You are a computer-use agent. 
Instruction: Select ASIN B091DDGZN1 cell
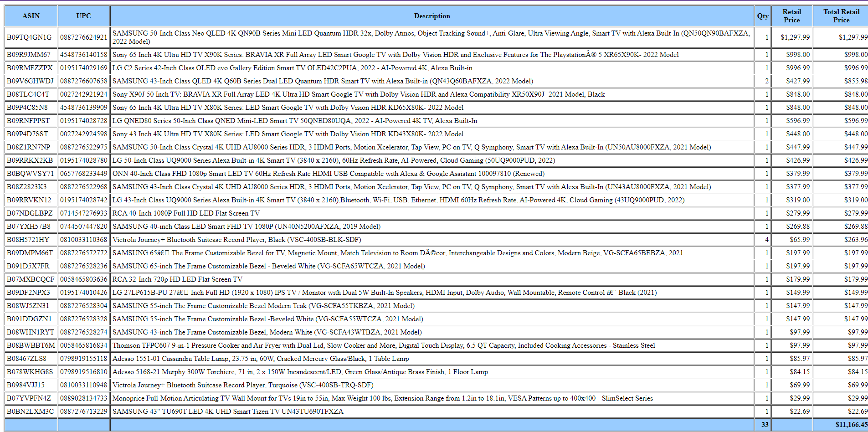point(31,319)
